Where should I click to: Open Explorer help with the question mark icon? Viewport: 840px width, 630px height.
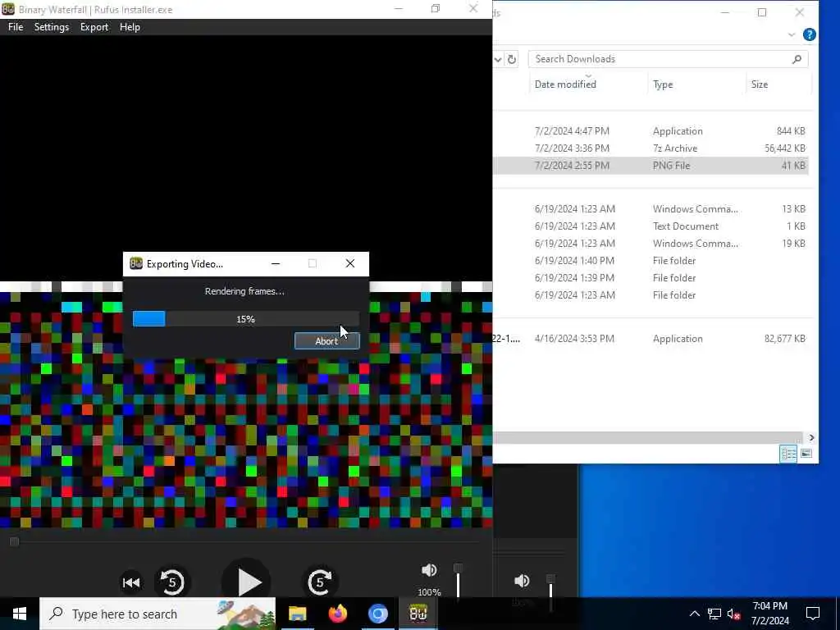tap(810, 34)
